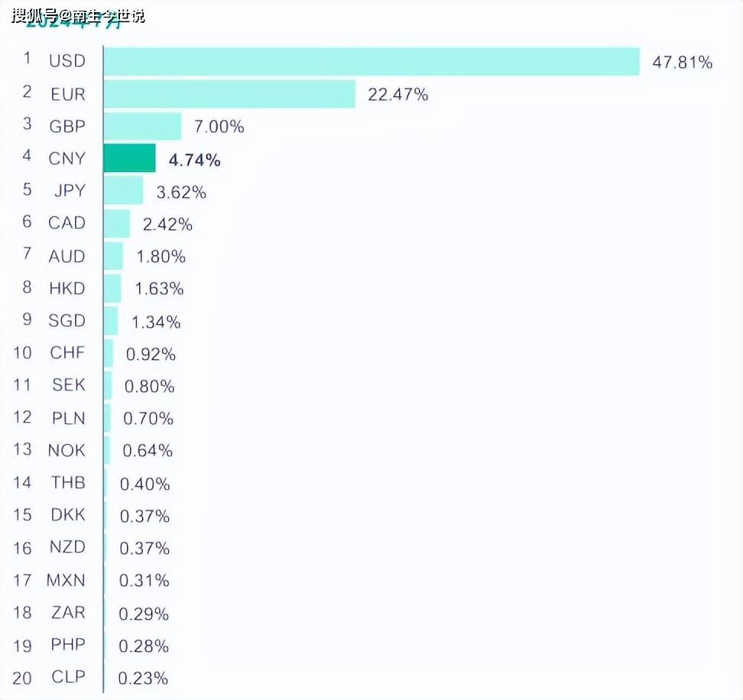743x700 pixels.
Task: Click the Sohu watermark text at top
Action: coord(77,15)
